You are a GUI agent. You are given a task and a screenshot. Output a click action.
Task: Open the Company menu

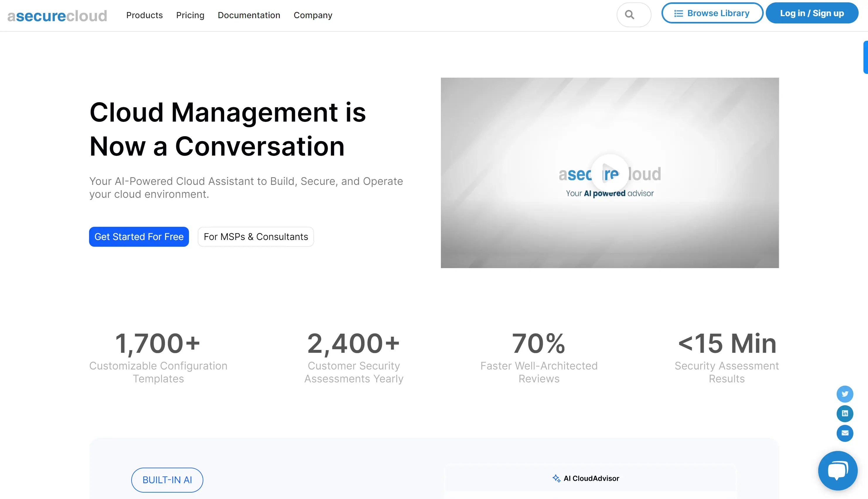point(313,16)
